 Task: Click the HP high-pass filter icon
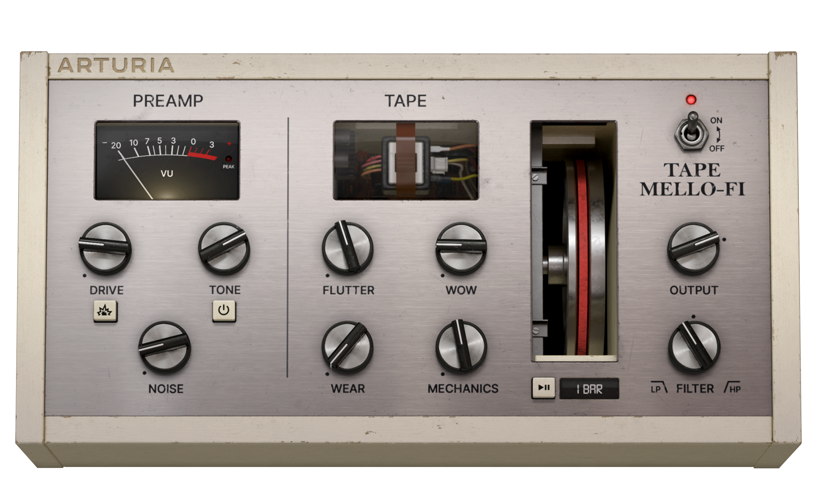(x=732, y=388)
